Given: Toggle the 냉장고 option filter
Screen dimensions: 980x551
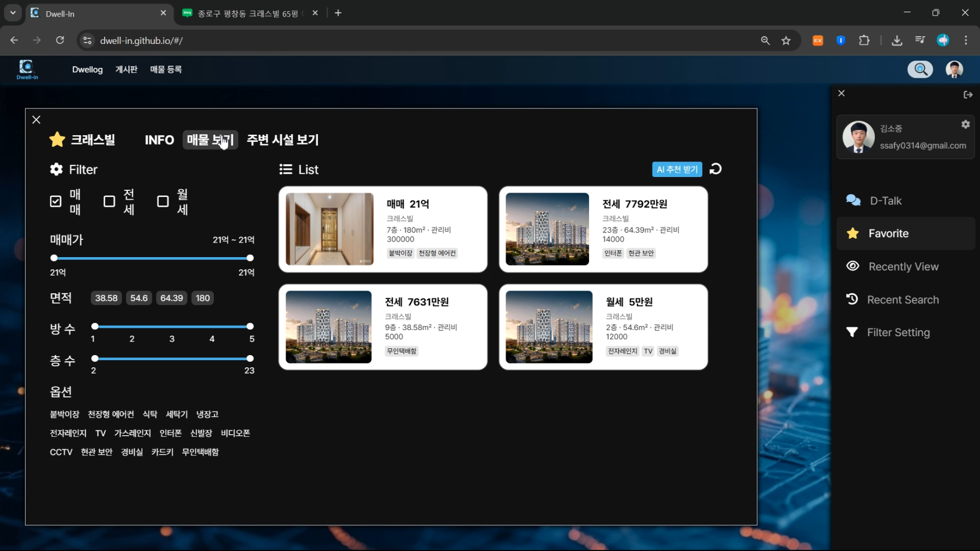Looking at the screenshot, I should point(207,414).
